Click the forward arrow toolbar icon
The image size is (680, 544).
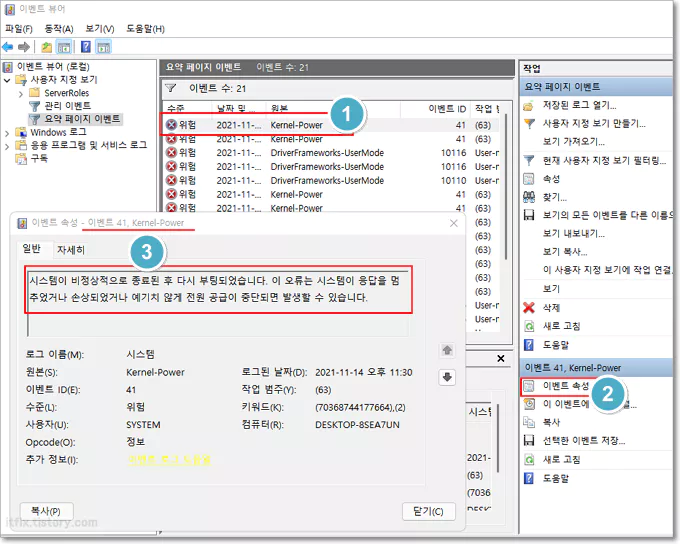24,47
